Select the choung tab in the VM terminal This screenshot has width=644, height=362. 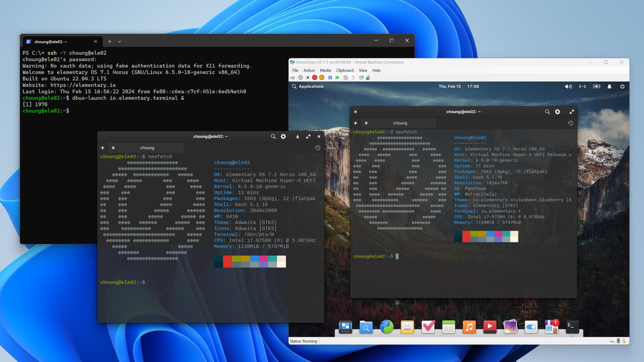coord(400,123)
